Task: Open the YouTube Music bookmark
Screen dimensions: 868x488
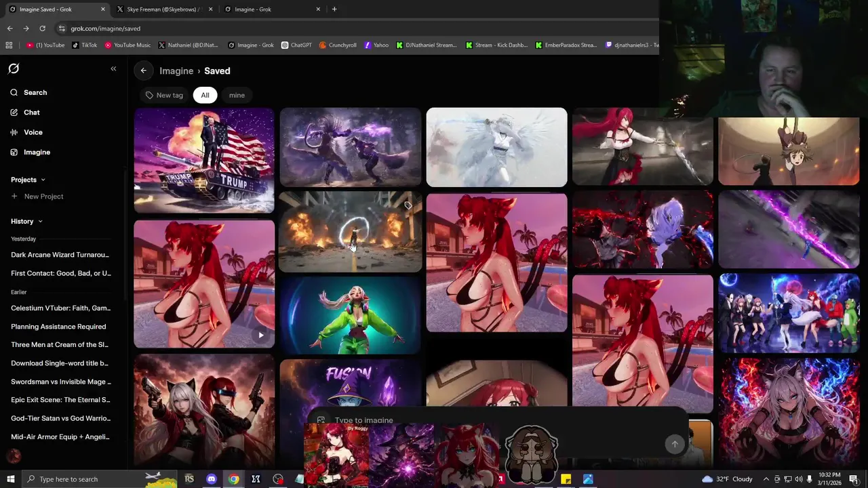Action: [x=127, y=45]
